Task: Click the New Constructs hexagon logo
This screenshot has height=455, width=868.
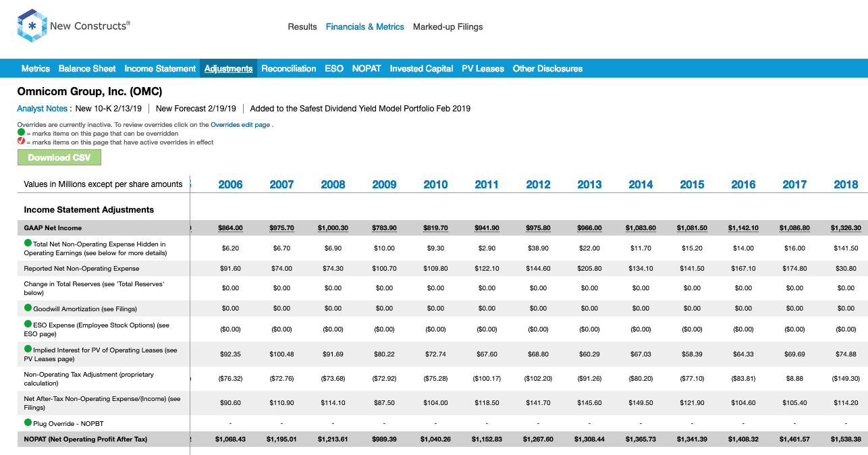Action: coord(31,26)
